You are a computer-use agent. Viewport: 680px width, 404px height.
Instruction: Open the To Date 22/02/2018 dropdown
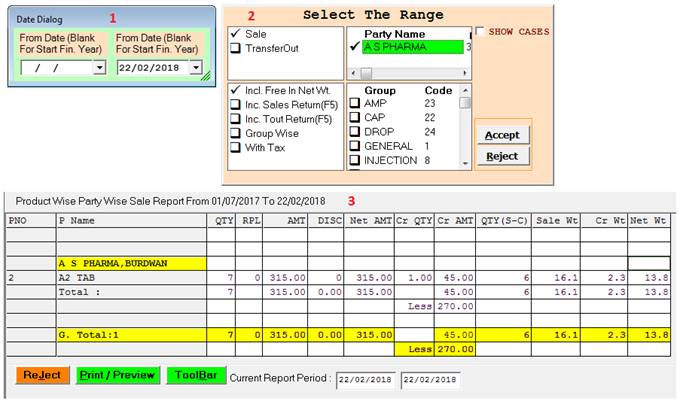(x=196, y=68)
